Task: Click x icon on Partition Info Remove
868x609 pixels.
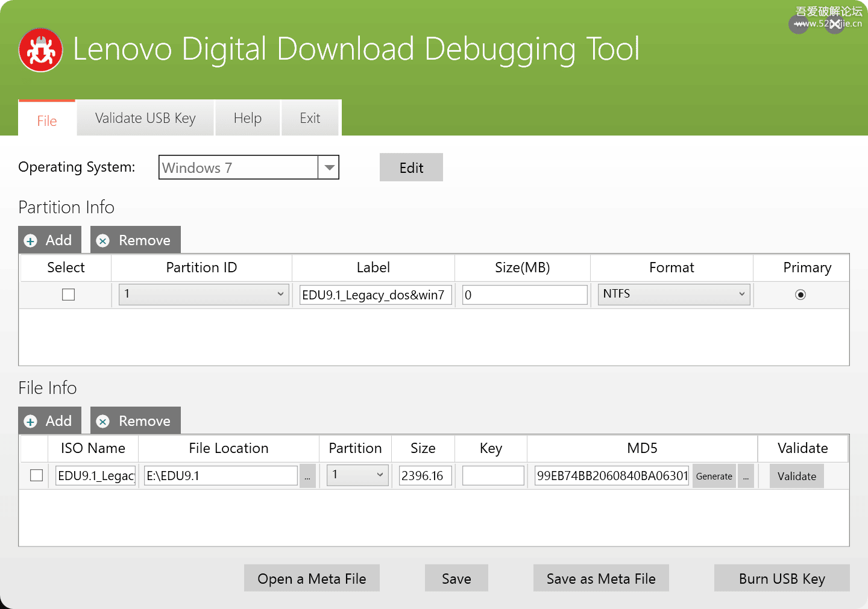Action: coord(103,241)
